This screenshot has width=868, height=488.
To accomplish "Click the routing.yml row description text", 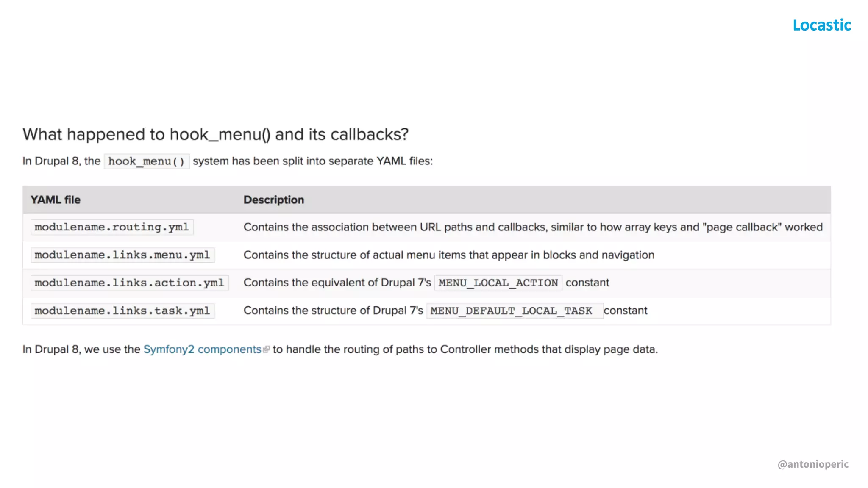I will tap(533, 227).
